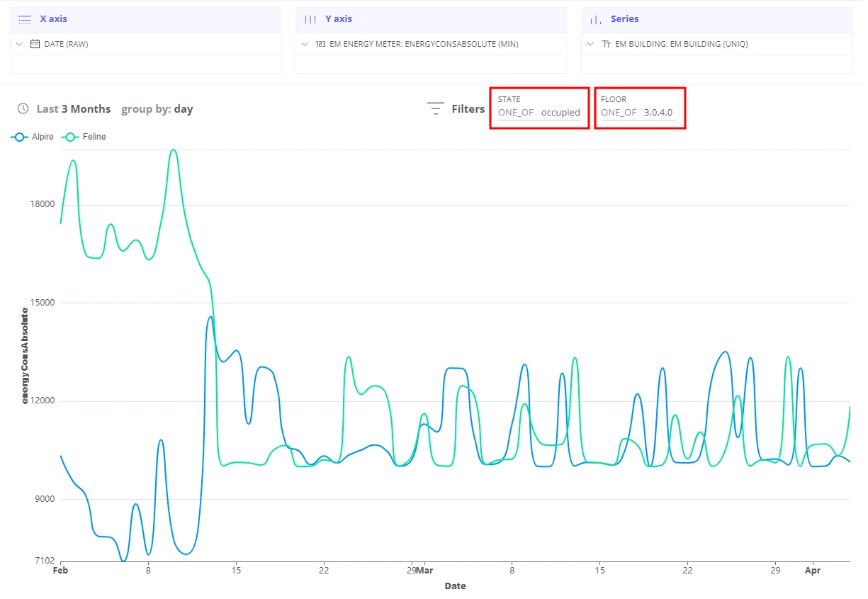The image size is (868, 599).
Task: Click EM BUILDING: EM BUILDING (UNIQ) field
Action: point(717,44)
